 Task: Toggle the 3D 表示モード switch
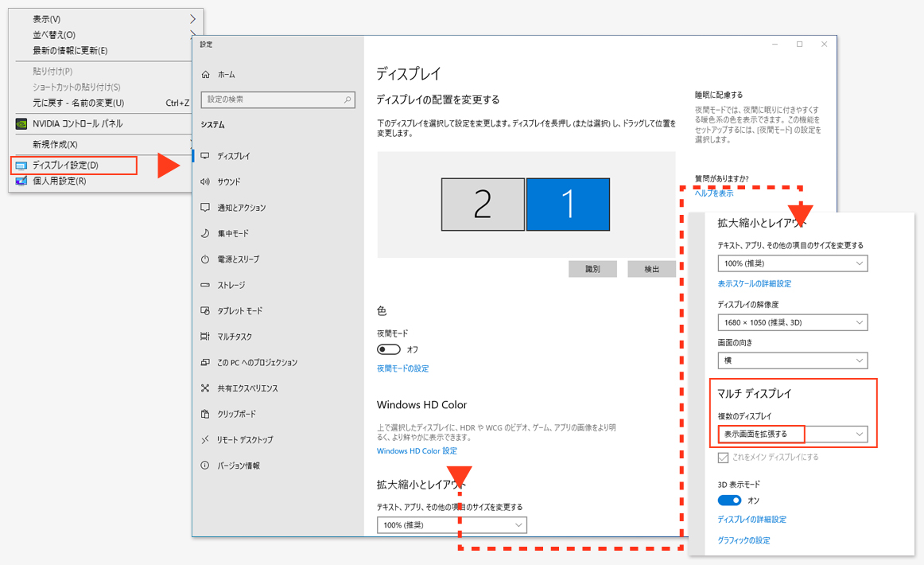(x=729, y=500)
